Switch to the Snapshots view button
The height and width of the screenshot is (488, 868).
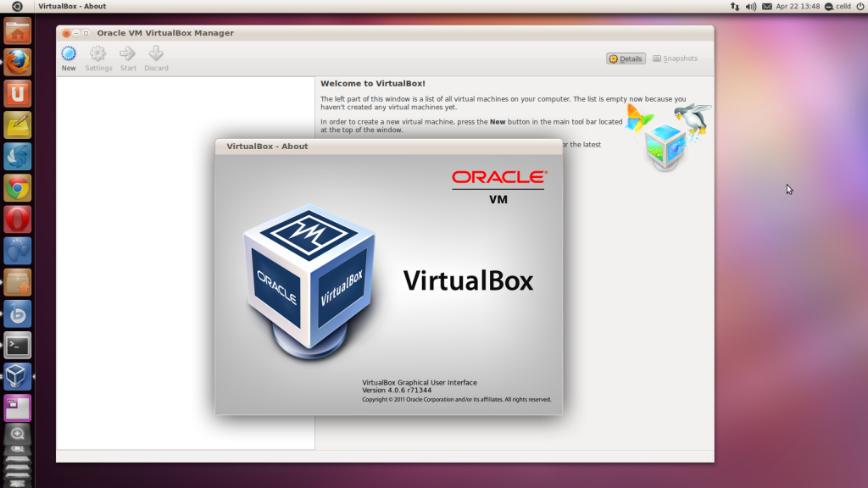676,59
